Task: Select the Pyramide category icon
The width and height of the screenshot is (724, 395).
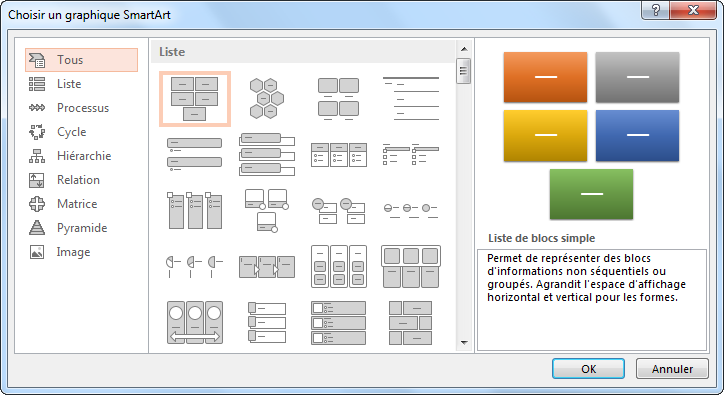Action: [37, 228]
